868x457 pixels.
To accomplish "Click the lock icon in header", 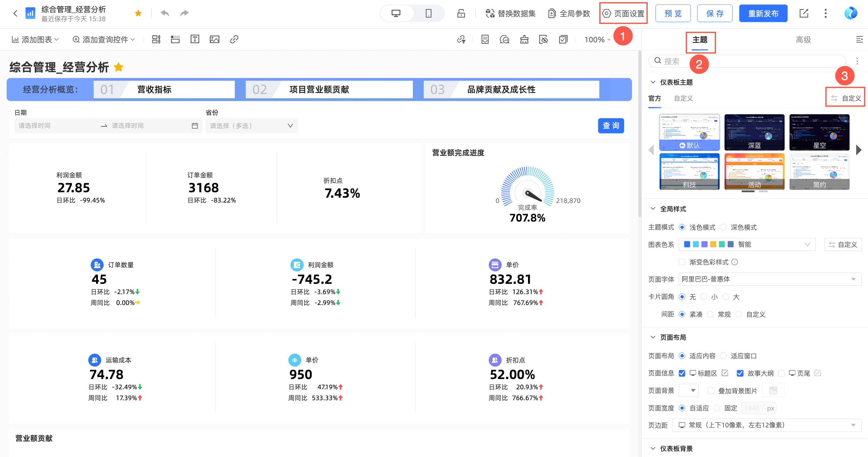I will 461,14.
